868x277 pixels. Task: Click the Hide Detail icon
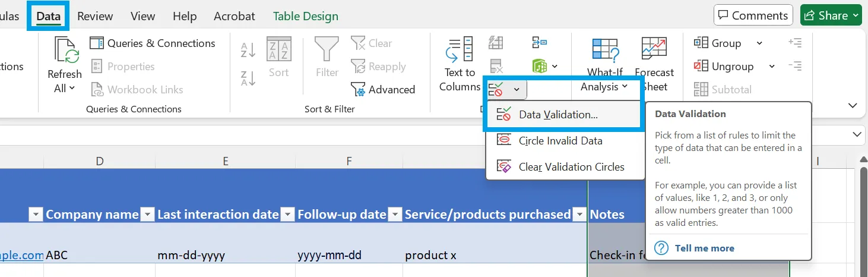pos(794,66)
